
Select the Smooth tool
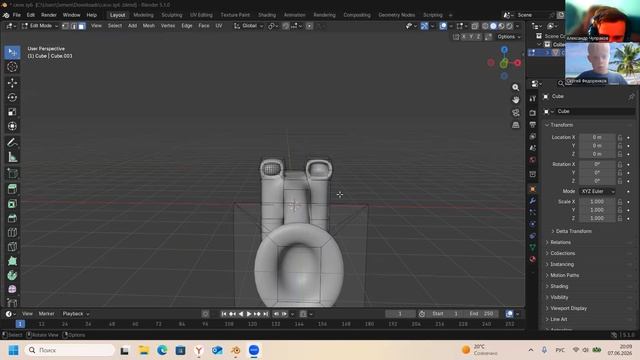pos(12,289)
